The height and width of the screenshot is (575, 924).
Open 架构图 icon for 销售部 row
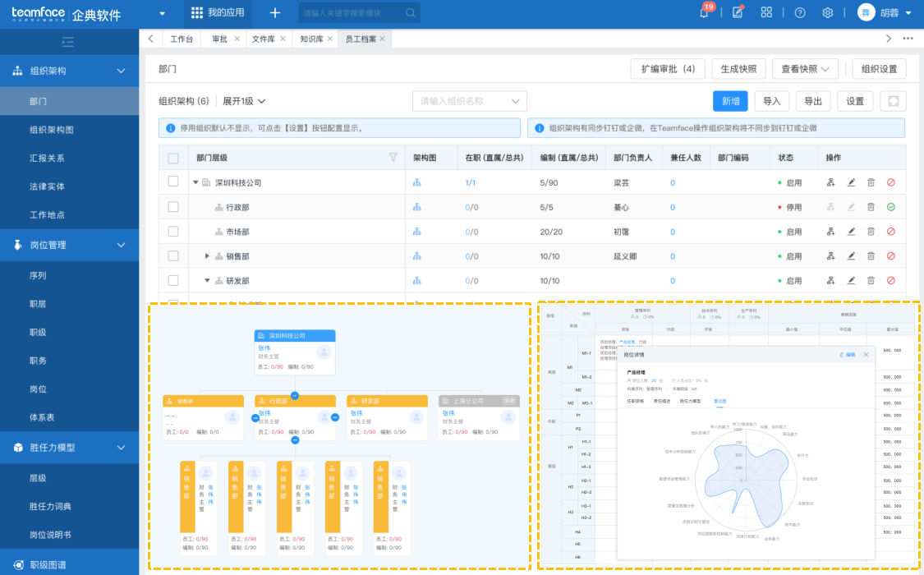pos(416,256)
